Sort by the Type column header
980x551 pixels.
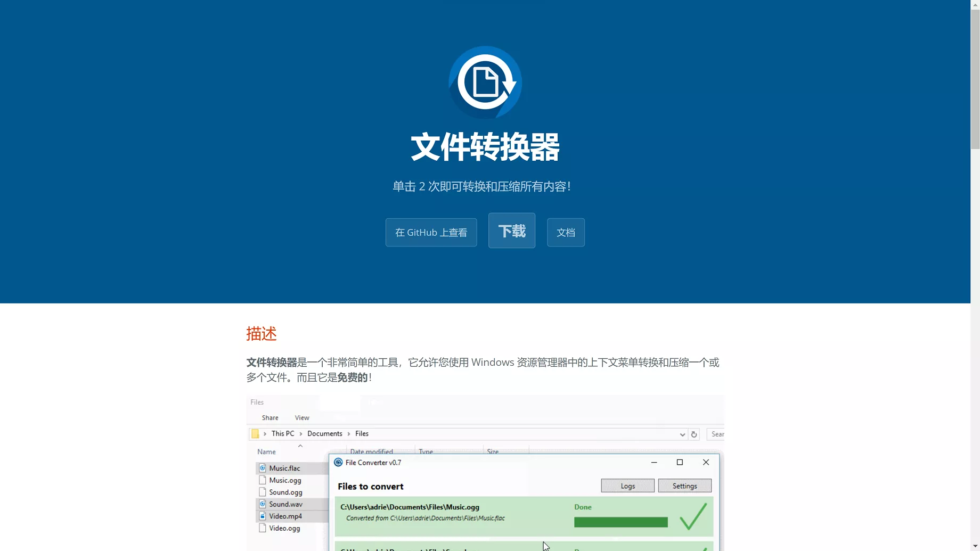(x=426, y=451)
